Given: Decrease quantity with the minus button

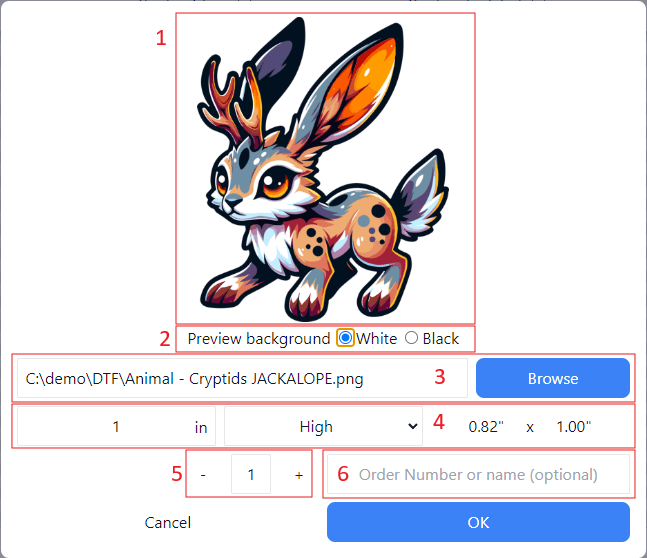Looking at the screenshot, I should click(x=203, y=476).
